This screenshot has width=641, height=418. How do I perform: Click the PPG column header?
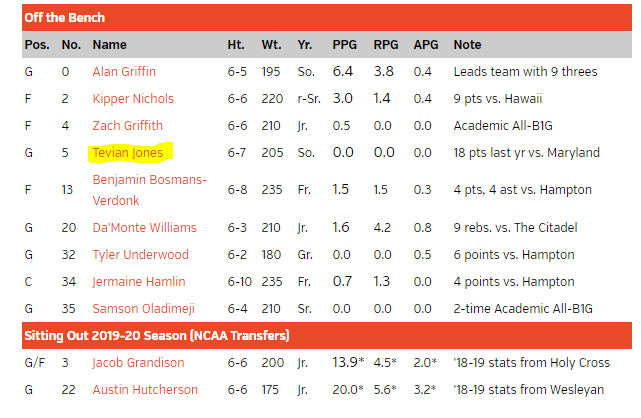point(343,45)
